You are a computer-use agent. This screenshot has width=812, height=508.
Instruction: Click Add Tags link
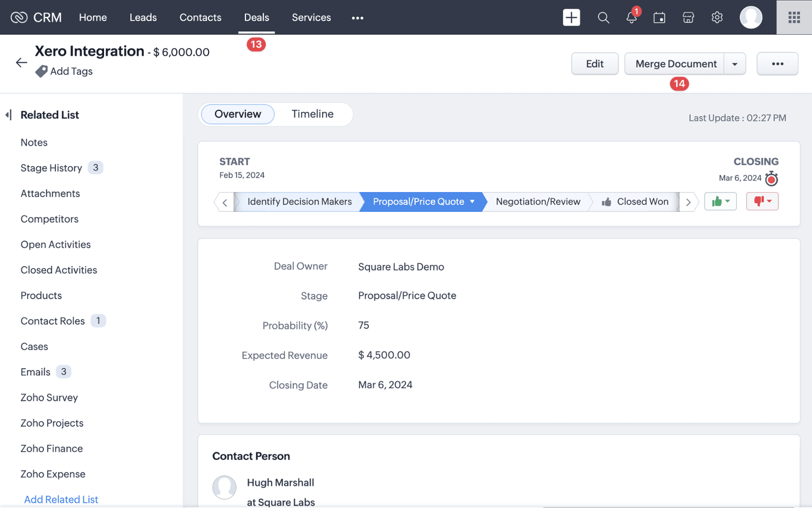pyautogui.click(x=72, y=72)
